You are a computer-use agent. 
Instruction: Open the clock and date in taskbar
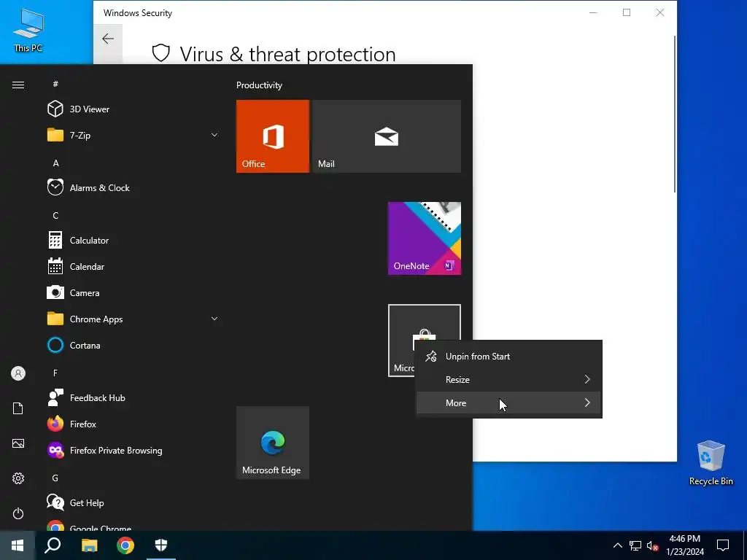[684, 545]
